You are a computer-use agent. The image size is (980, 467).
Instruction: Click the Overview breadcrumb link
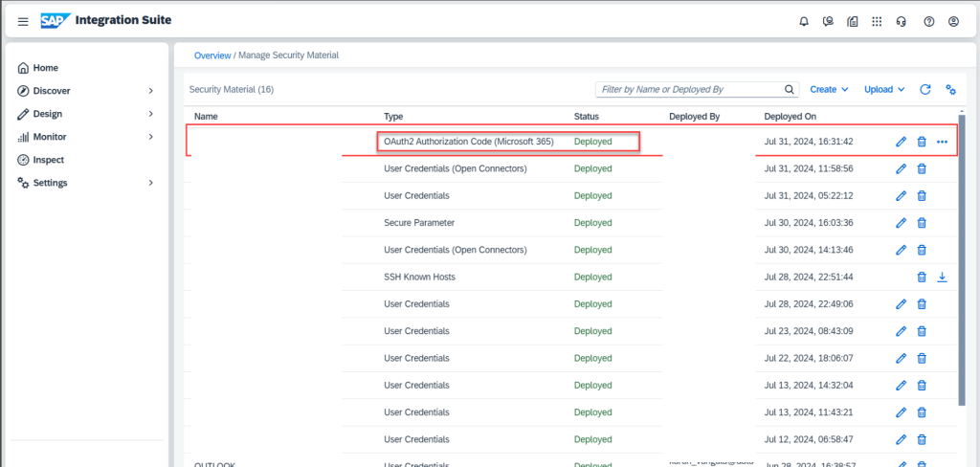click(x=212, y=56)
